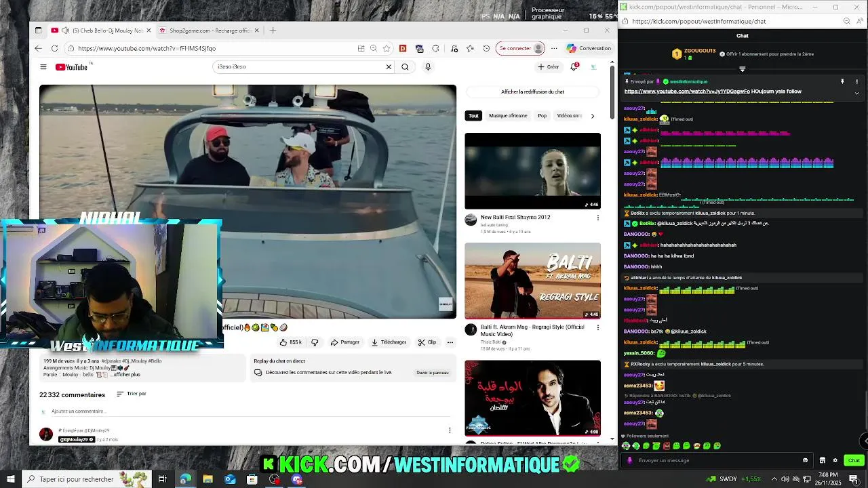Open Kick chat settings gear
Viewport: 868px width, 488px height.
835,460
